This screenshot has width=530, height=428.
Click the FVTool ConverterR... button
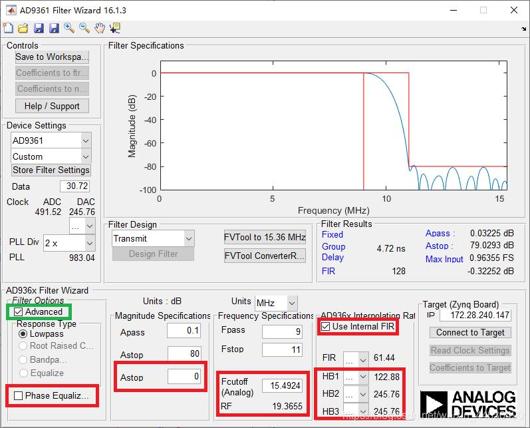click(x=265, y=256)
